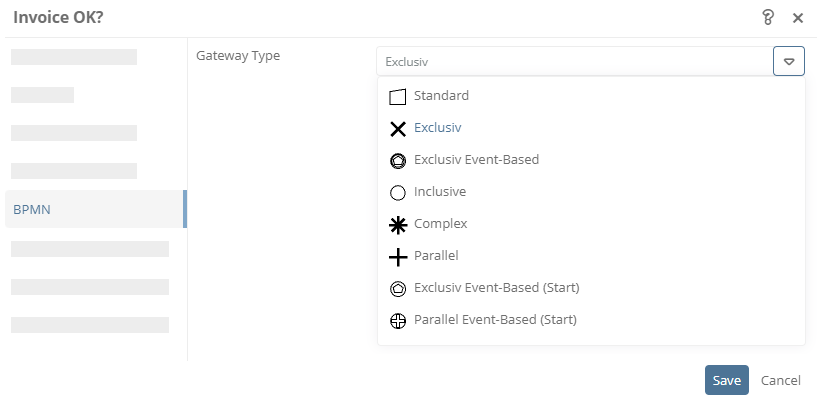Image resolution: width=821 pixels, height=404 pixels.
Task: Open help via the question mark icon
Action: pyautogui.click(x=768, y=18)
